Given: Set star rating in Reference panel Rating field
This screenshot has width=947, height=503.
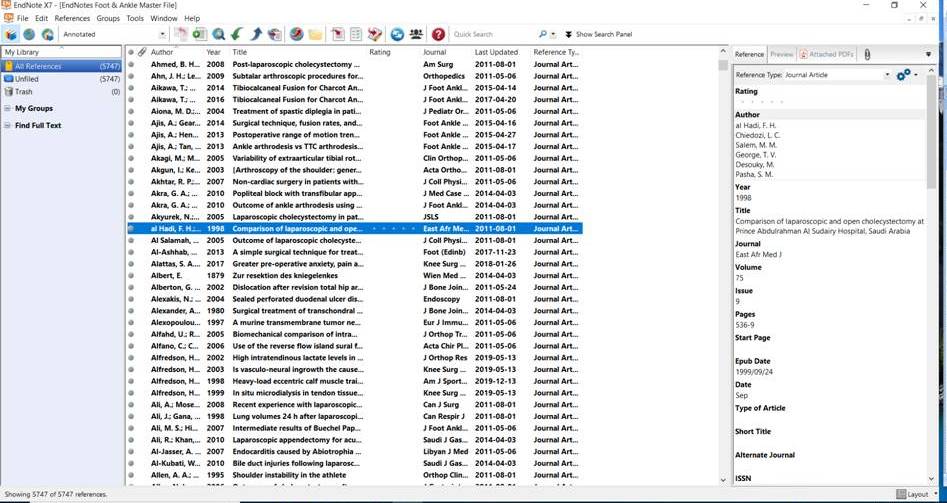Looking at the screenshot, I should coord(760,102).
